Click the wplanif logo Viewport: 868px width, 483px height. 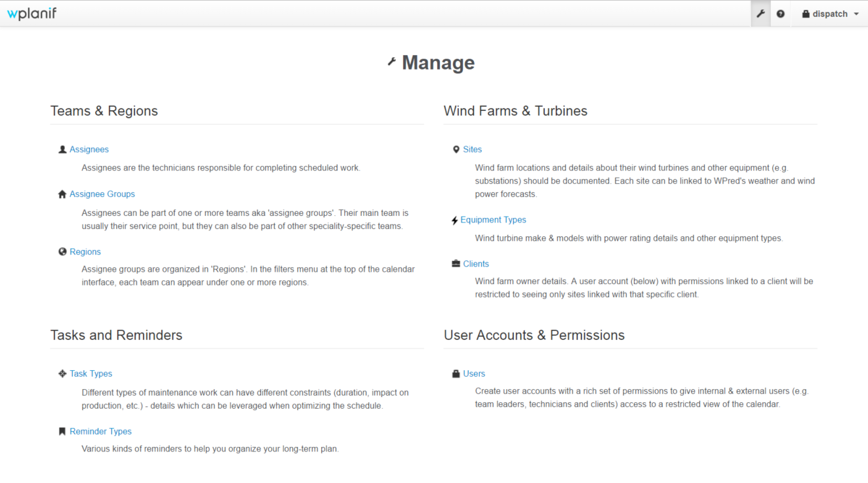click(31, 13)
